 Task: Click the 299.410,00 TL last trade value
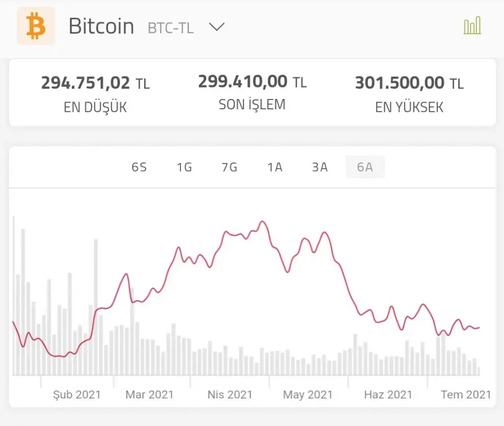pyautogui.click(x=252, y=82)
